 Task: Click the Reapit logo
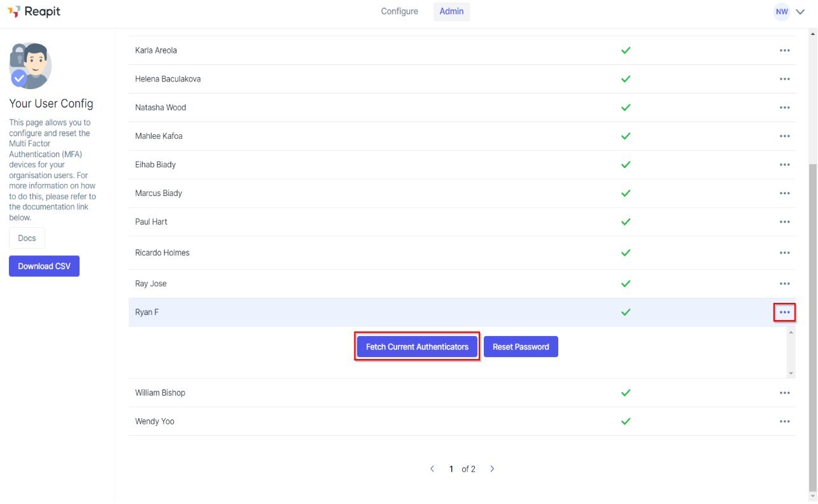pyautogui.click(x=34, y=11)
